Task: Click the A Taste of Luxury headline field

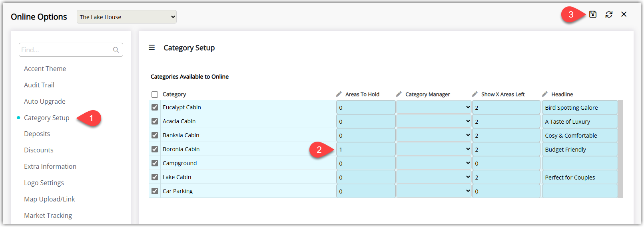Action: pos(580,121)
